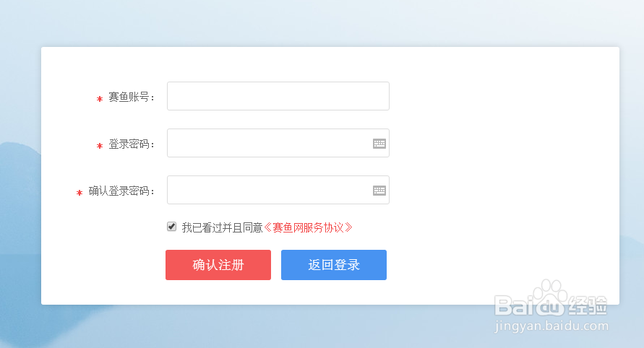
Task: Click the 我已看过并且同意 checkbox label text
Action: (x=222, y=227)
